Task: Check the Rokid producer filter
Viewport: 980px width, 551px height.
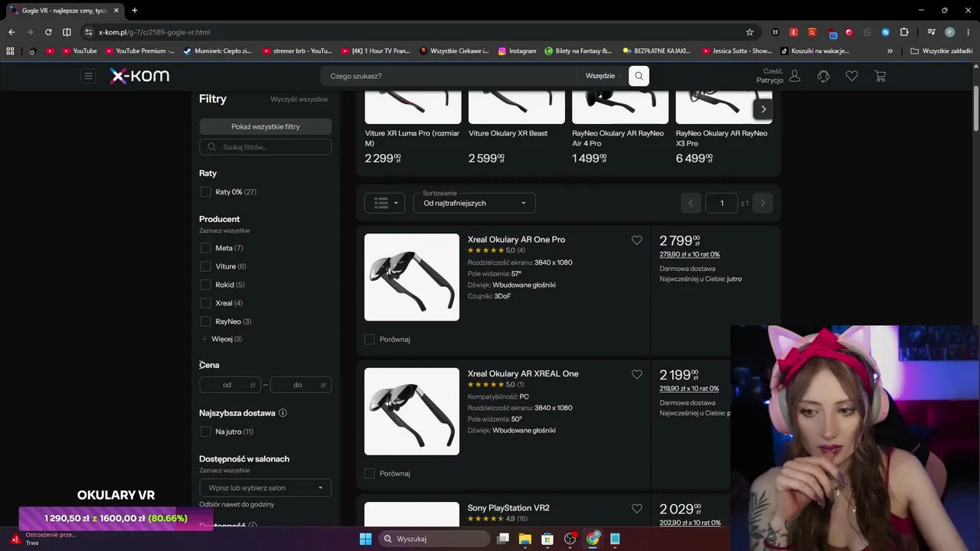Action: point(205,285)
